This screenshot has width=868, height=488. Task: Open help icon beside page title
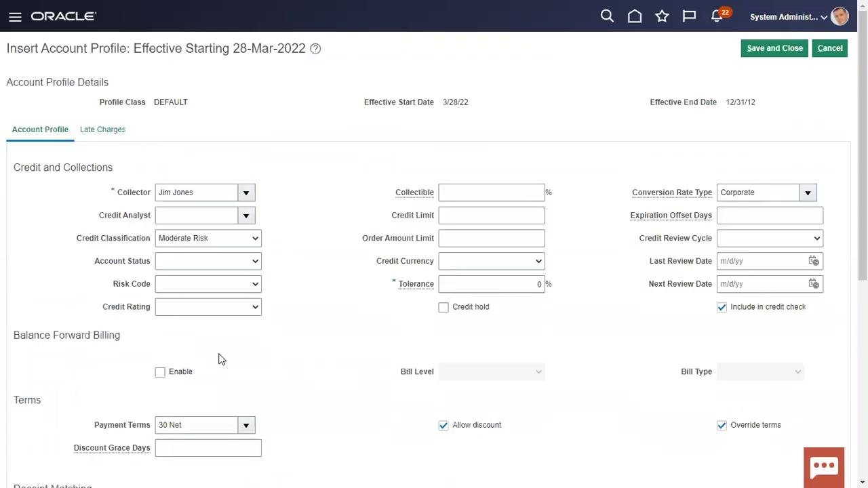[x=315, y=49]
